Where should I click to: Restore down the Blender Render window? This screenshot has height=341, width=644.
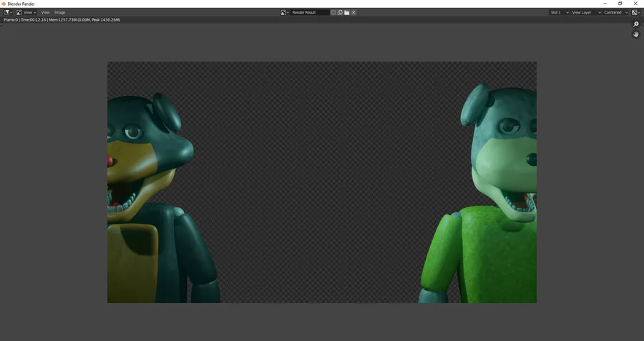point(620,4)
